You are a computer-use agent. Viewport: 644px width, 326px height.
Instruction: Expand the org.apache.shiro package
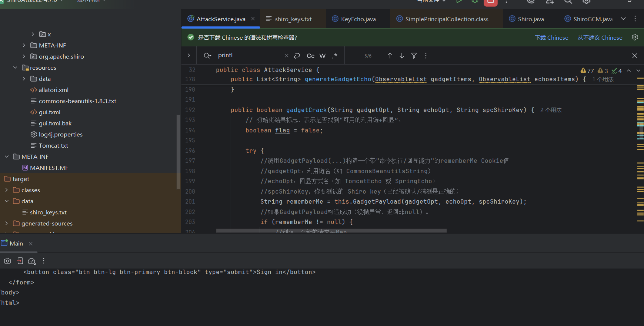pyautogui.click(x=24, y=56)
